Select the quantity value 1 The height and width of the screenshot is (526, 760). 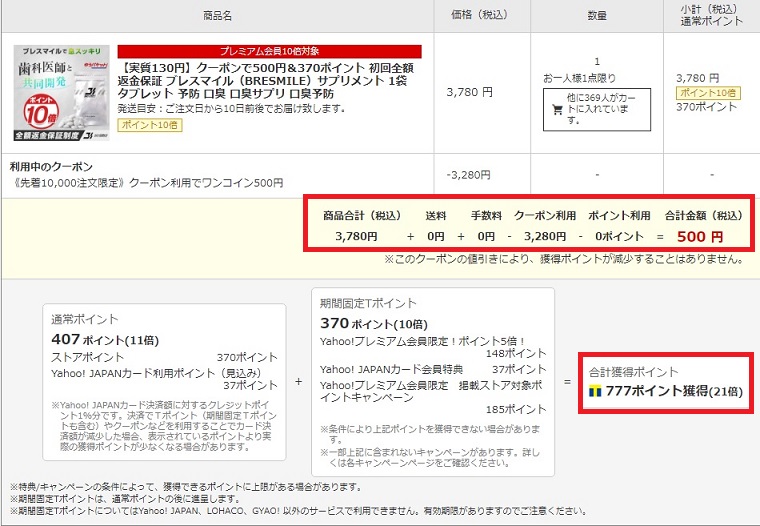click(597, 62)
